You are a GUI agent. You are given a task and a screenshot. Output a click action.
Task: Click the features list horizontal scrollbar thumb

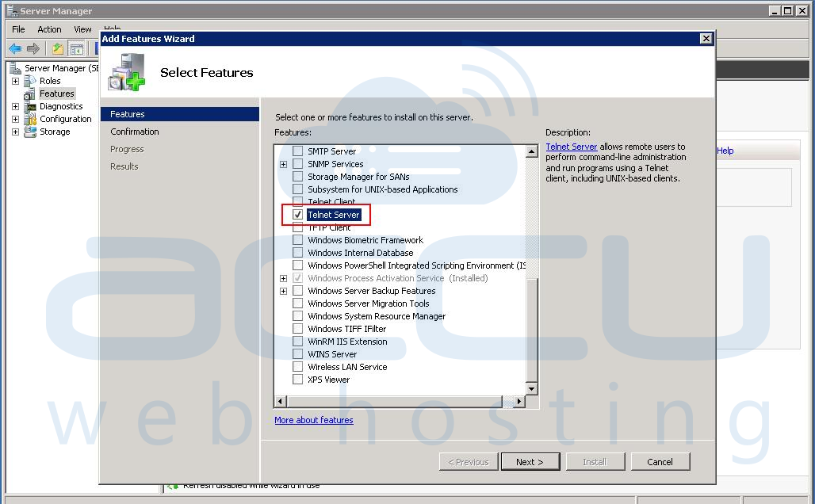[394, 401]
